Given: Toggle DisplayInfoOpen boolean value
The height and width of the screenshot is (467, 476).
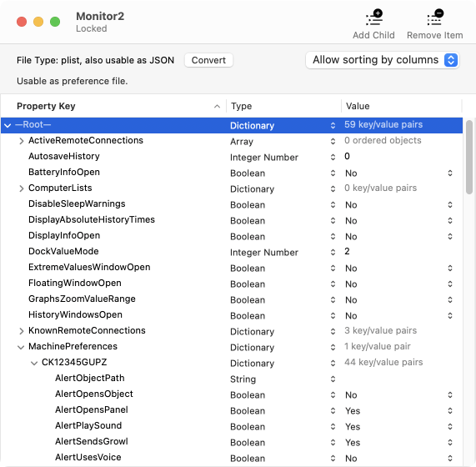Looking at the screenshot, I should point(450,236).
